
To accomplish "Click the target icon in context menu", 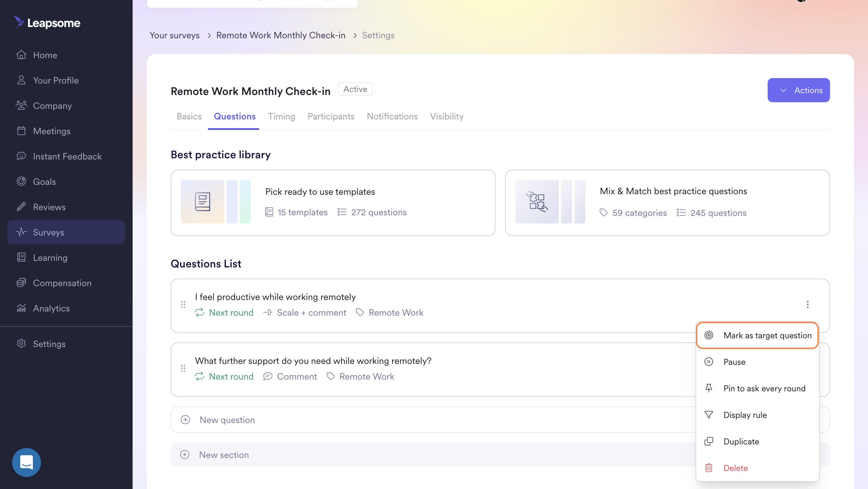I will click(709, 335).
